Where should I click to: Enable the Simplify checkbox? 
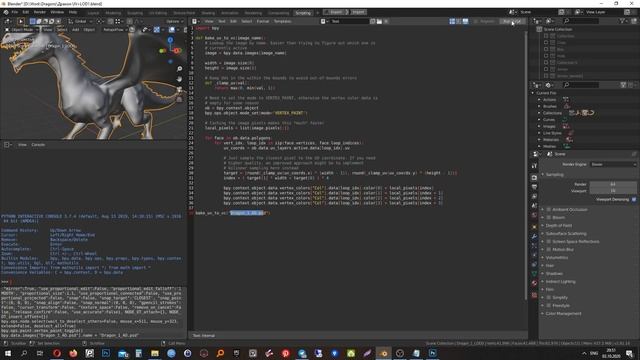[549, 298]
